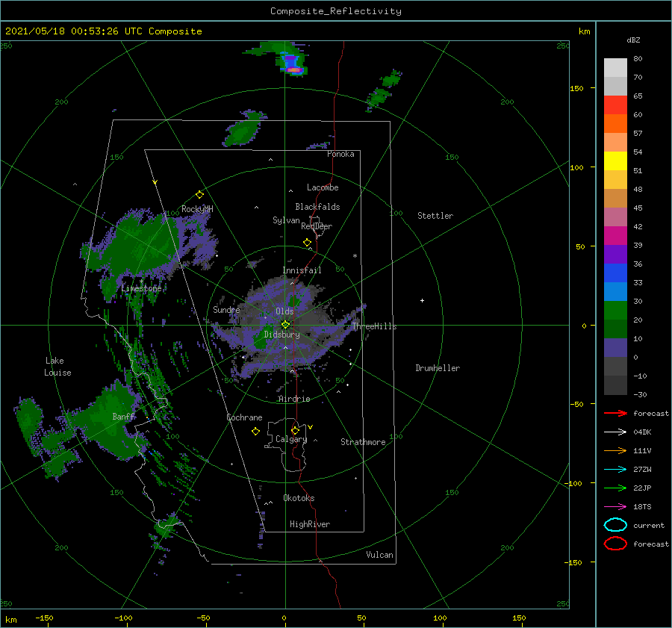Click the indigo 10 dBZ color swatch
Screen dimensions: 672x628
(615, 348)
